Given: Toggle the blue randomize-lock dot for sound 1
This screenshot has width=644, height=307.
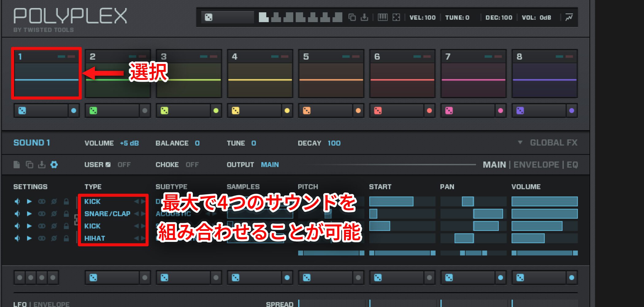Looking at the screenshot, I should pyautogui.click(x=74, y=111).
